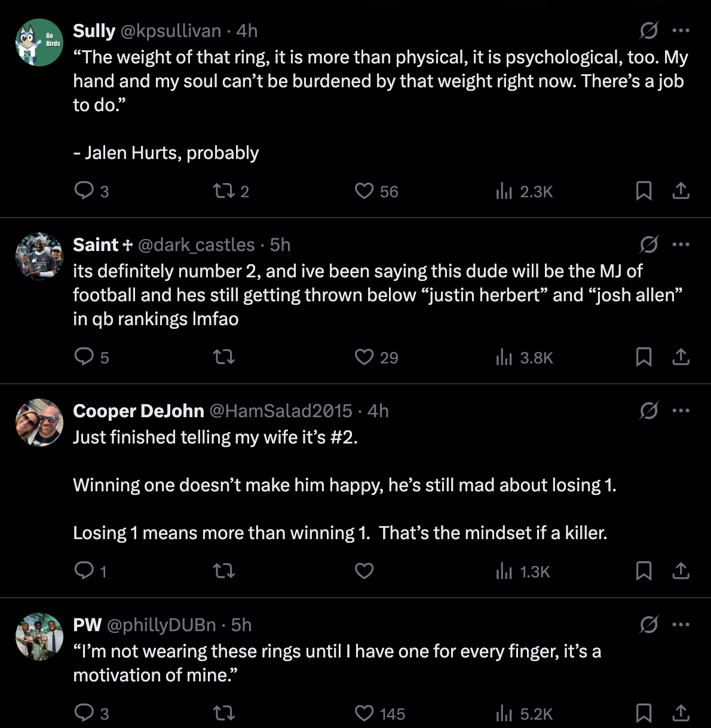The image size is (711, 728).
Task: Open the more options menu on Saint's post
Action: [x=681, y=244]
